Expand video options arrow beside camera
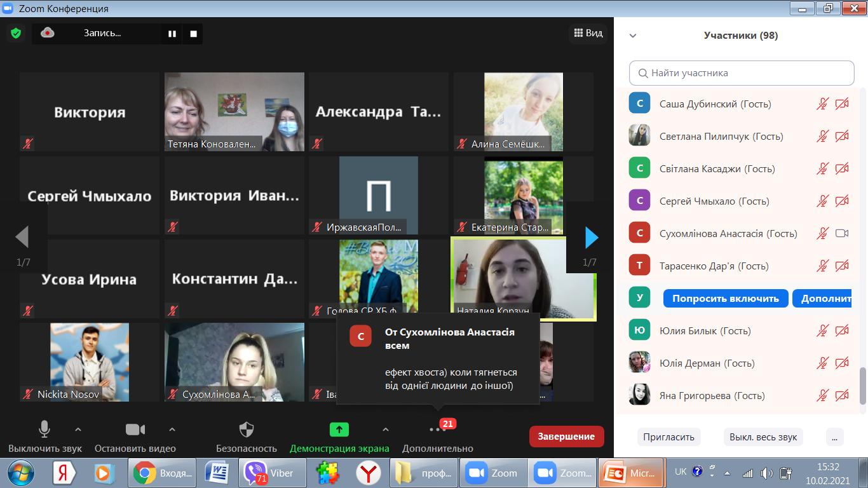The width and height of the screenshot is (868, 488). pyautogui.click(x=172, y=430)
